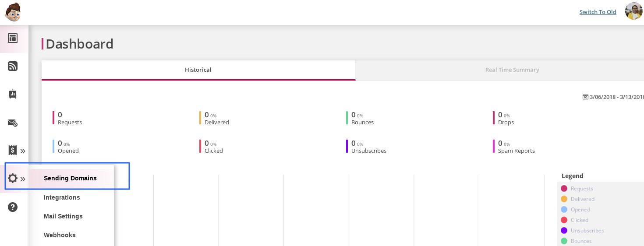The image size is (644, 246).
Task: Open the RSS feed sidebar icon
Action: (13, 66)
